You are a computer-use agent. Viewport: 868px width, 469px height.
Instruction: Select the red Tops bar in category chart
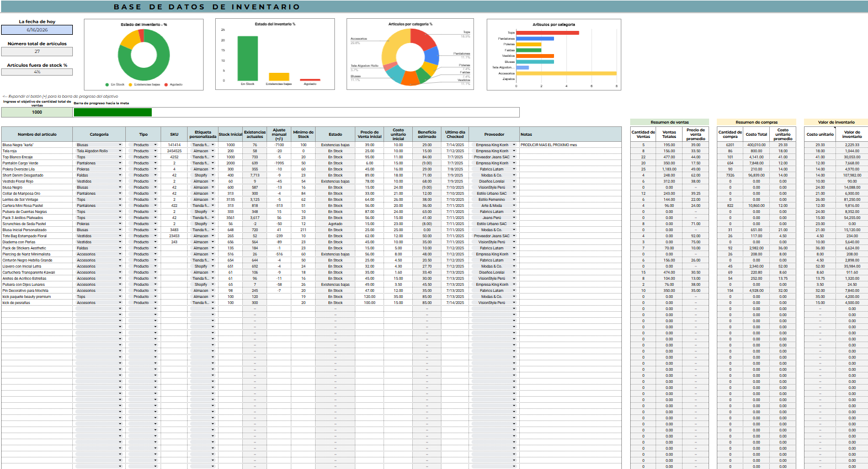click(x=547, y=33)
